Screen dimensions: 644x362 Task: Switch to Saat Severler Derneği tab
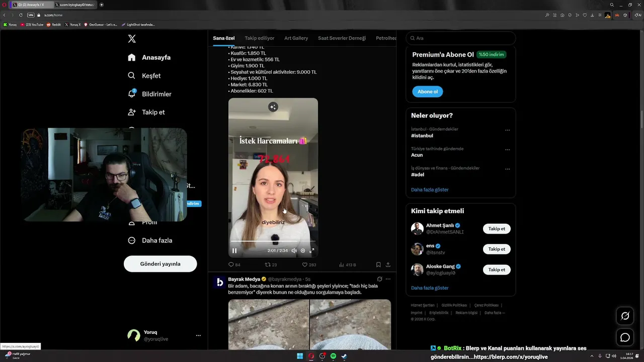click(342, 38)
